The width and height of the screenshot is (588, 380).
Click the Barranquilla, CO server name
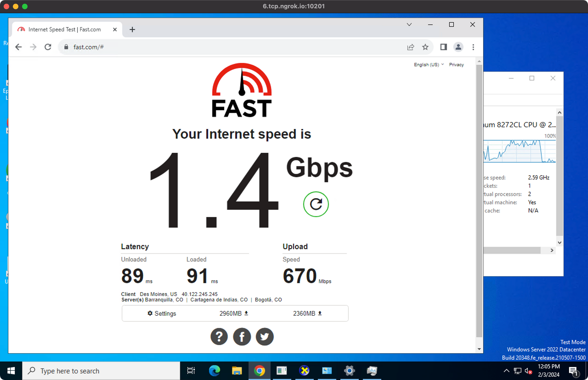pos(164,300)
